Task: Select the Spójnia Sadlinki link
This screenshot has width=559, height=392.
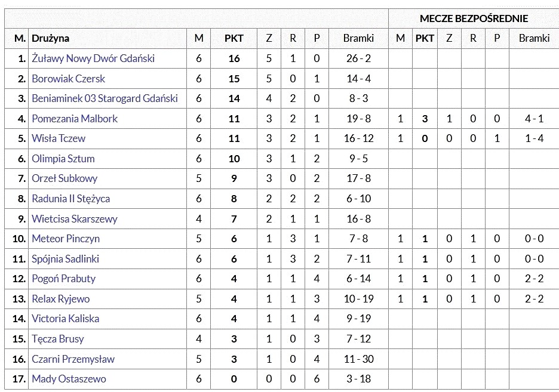Action: pos(65,259)
